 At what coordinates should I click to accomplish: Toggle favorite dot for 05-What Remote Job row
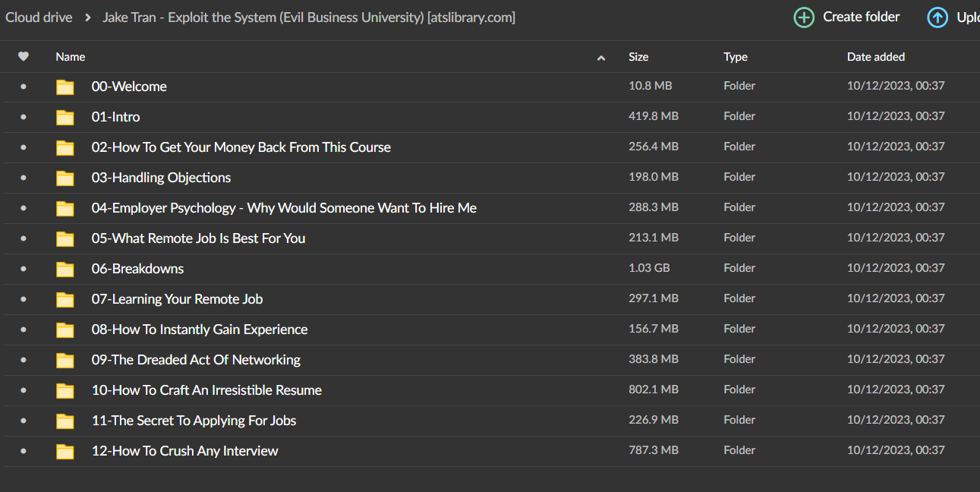click(x=24, y=239)
